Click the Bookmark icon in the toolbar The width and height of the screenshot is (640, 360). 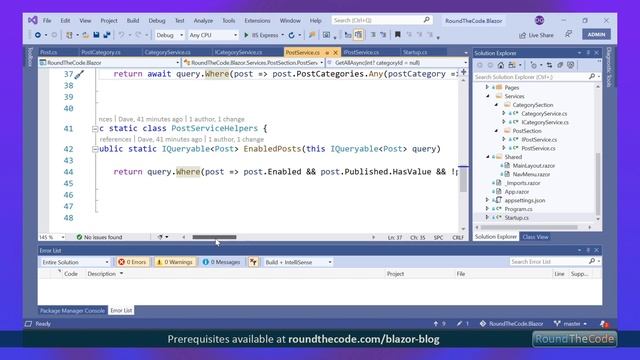(398, 35)
